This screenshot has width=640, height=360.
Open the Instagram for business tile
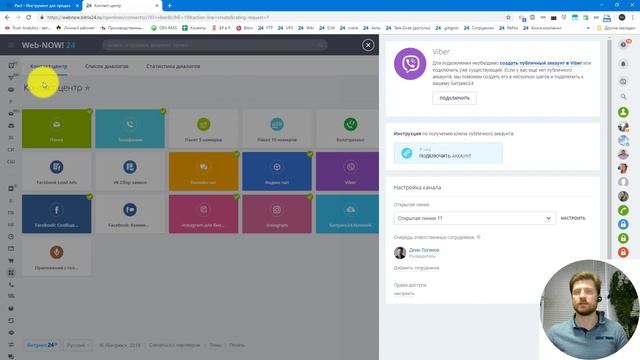point(204,214)
